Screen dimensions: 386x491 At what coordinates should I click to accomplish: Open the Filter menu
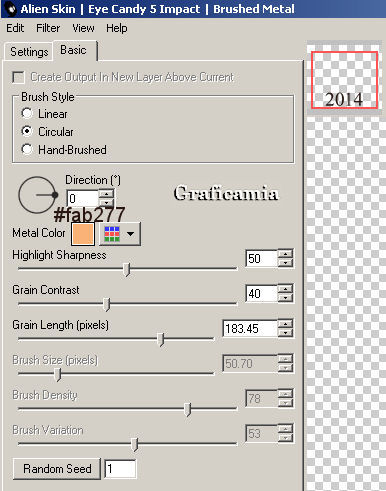tap(48, 28)
